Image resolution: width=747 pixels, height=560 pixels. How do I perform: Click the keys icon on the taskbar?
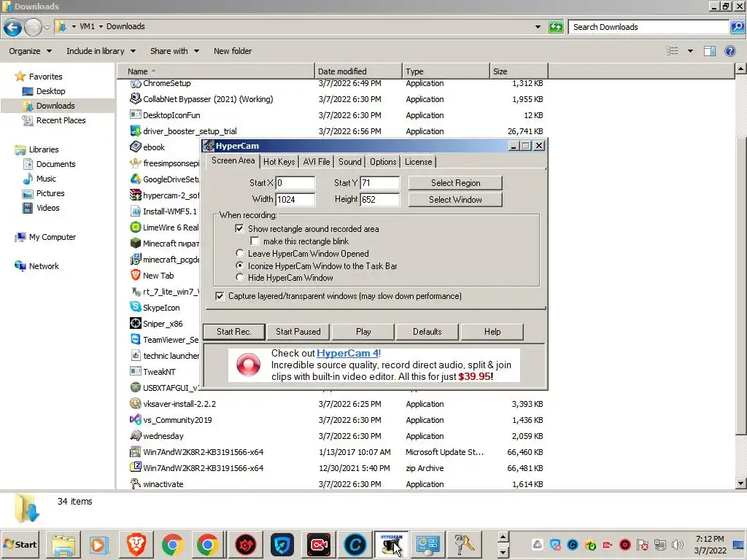(x=464, y=544)
